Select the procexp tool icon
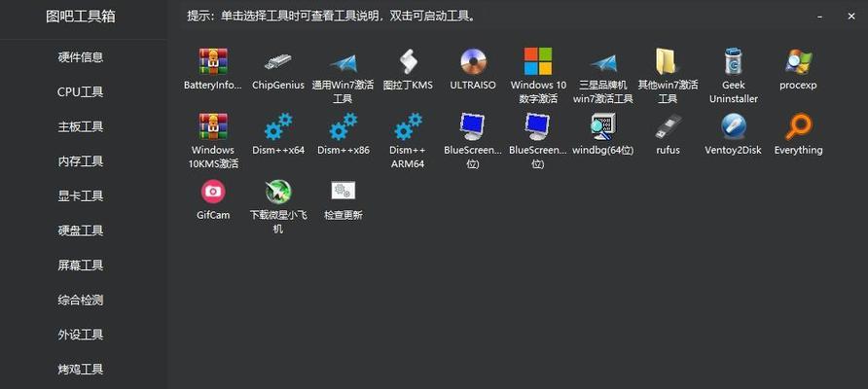Image resolution: width=868 pixels, height=389 pixels. [x=798, y=61]
